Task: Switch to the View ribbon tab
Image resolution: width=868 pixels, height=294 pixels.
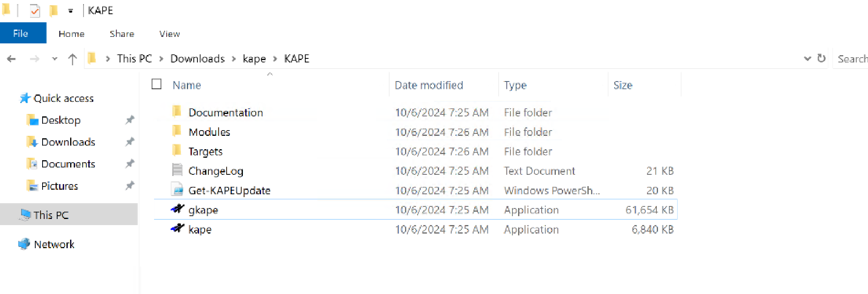Action: (x=170, y=34)
